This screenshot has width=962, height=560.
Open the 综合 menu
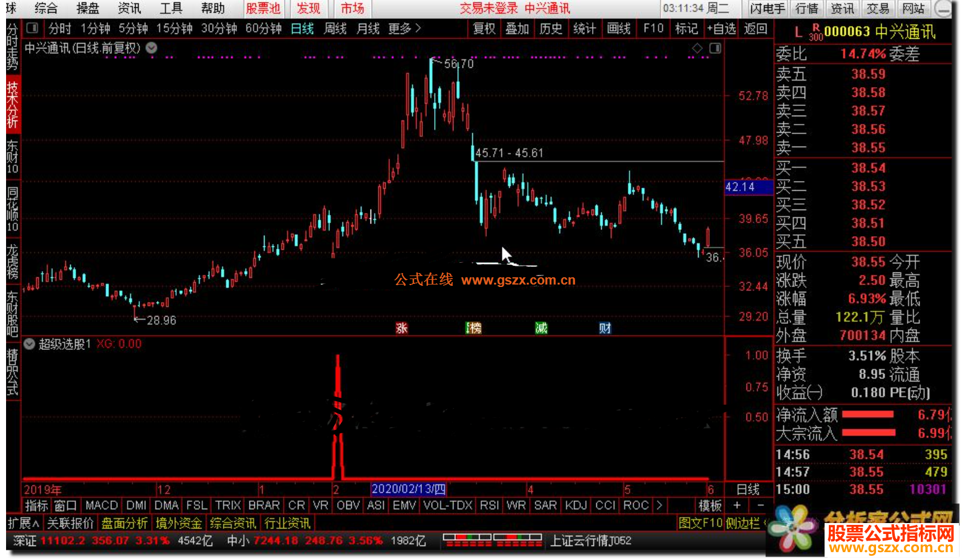46,8
